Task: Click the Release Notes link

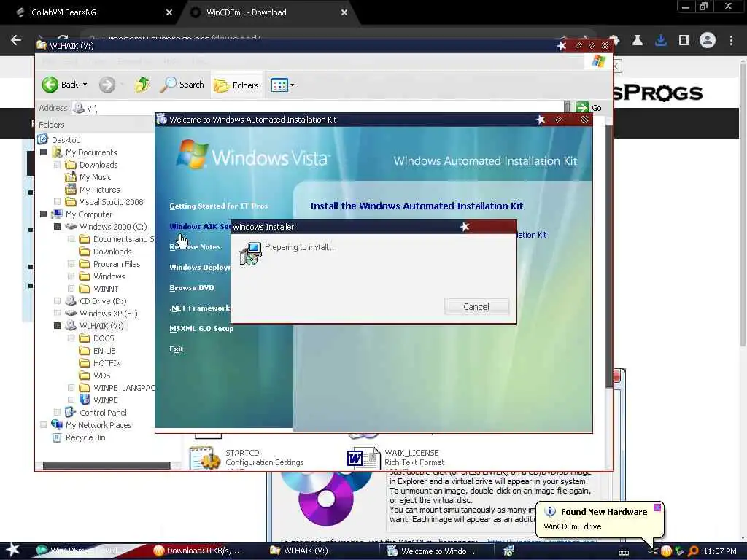Action: click(195, 246)
